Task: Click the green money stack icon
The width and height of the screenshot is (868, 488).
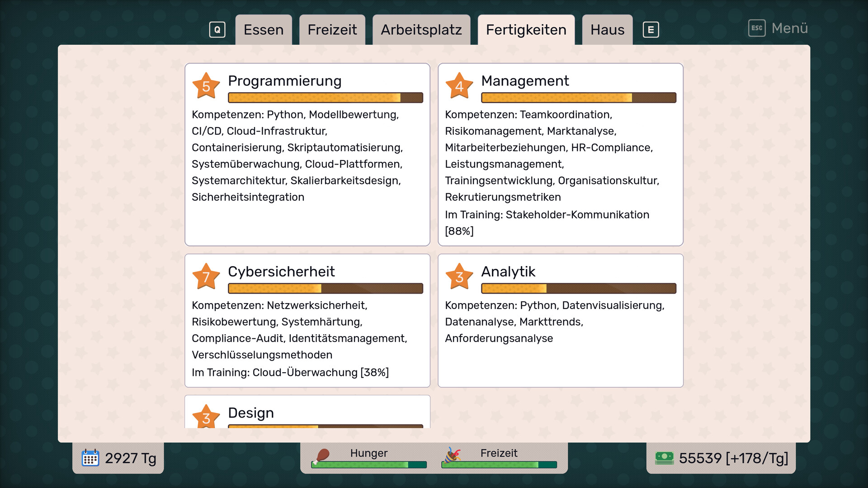Action: (664, 458)
